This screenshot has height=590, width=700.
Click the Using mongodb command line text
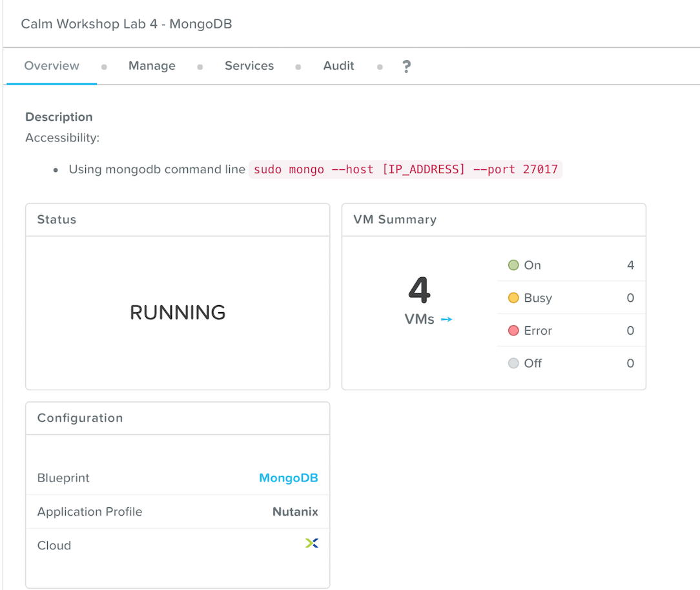[157, 169]
